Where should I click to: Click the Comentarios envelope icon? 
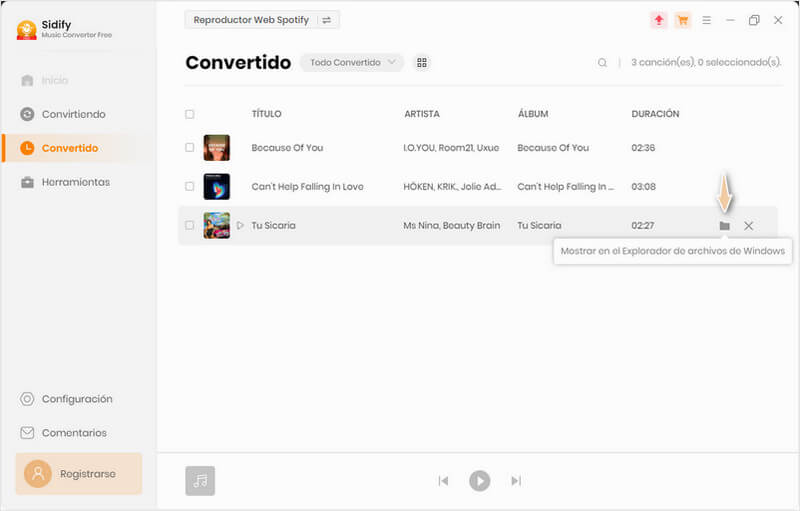[x=27, y=433]
